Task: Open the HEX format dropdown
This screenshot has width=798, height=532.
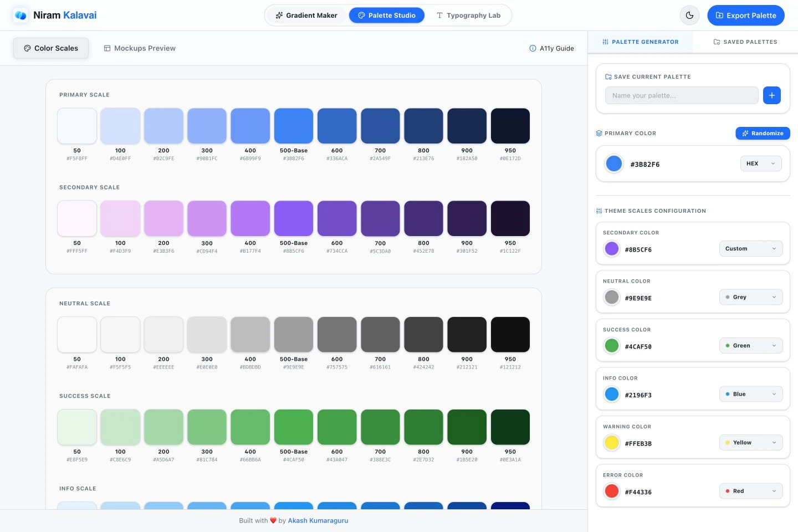Action: pyautogui.click(x=761, y=163)
